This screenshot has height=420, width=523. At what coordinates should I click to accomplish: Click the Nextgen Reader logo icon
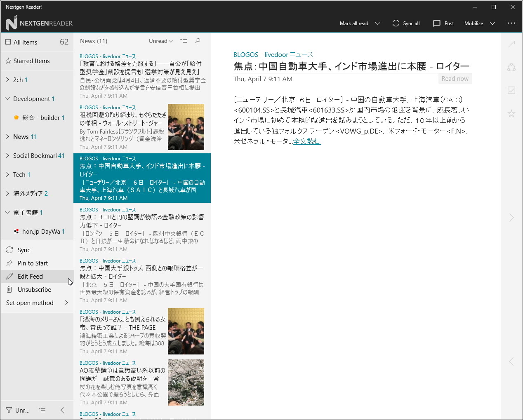[12, 23]
